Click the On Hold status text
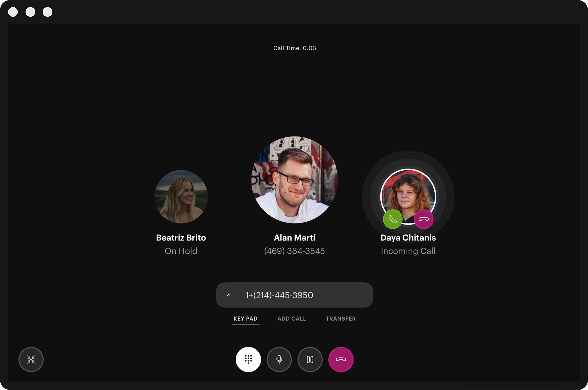The height and width of the screenshot is (390, 588). tap(181, 251)
